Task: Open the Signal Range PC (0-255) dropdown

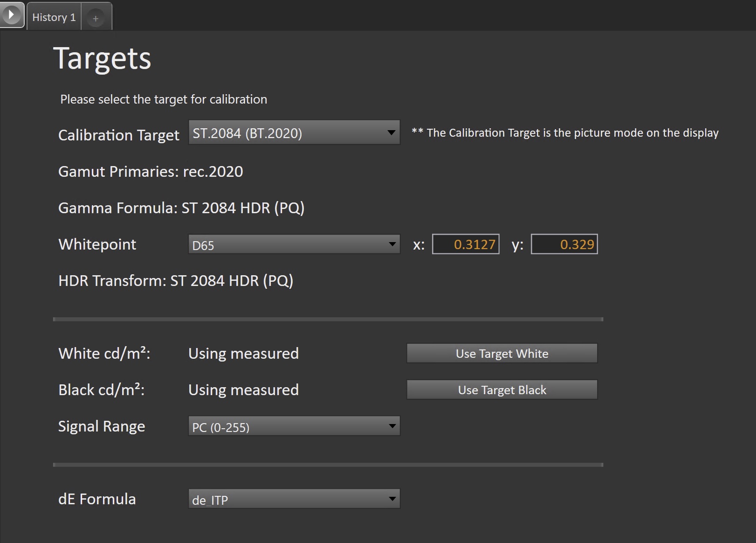Action: [x=294, y=426]
